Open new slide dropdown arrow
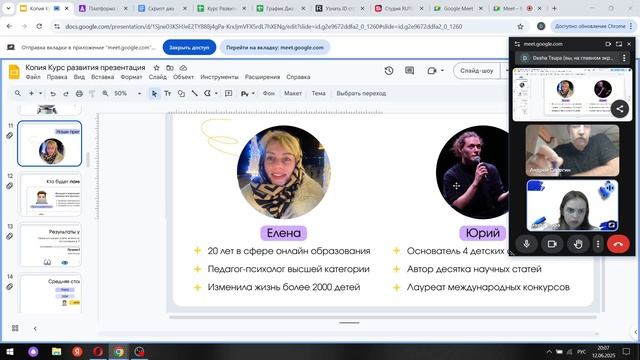 (40, 93)
